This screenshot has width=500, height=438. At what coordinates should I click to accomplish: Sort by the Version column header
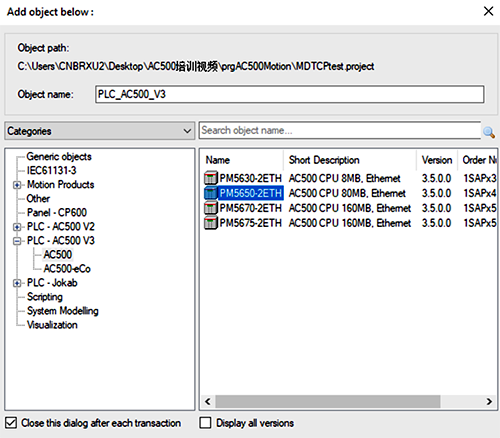(437, 160)
